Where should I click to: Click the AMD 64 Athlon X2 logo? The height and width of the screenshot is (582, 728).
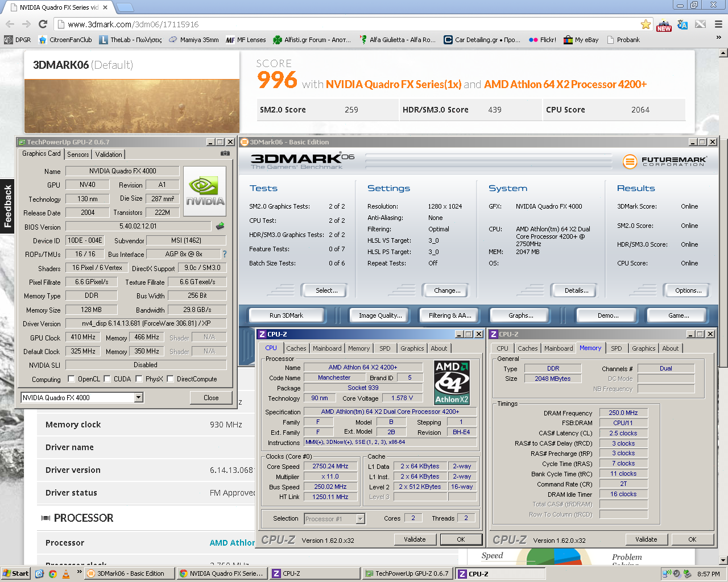[x=452, y=383]
